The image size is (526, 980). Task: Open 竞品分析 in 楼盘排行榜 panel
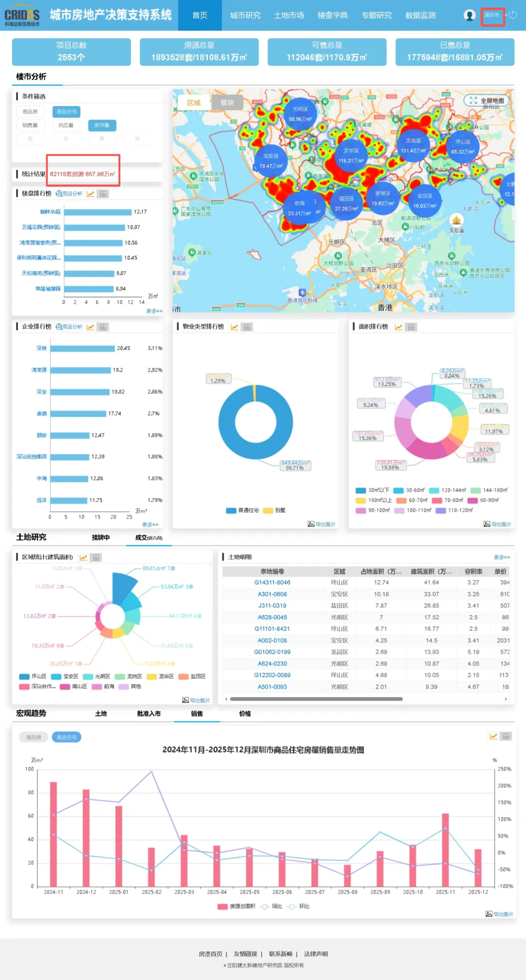(x=69, y=194)
